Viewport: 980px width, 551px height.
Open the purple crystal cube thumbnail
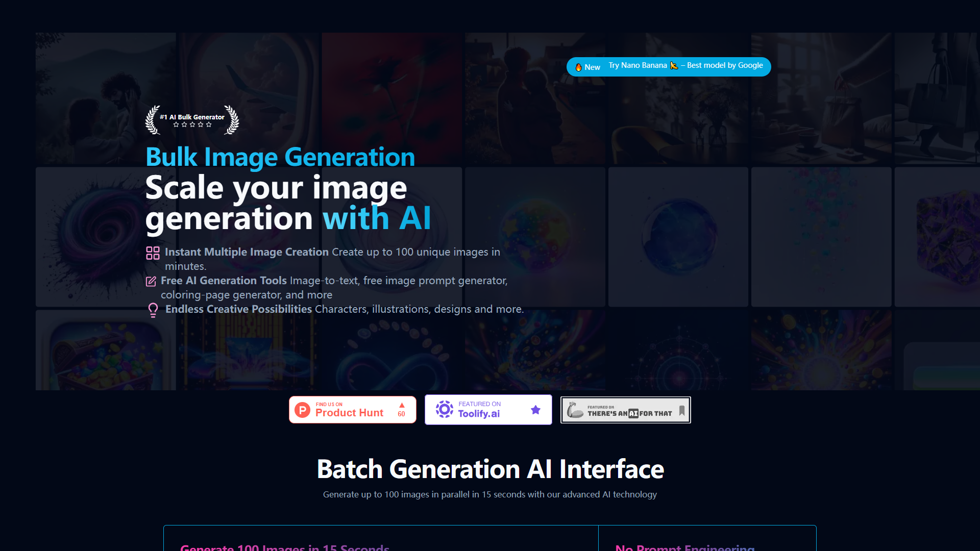(937, 237)
